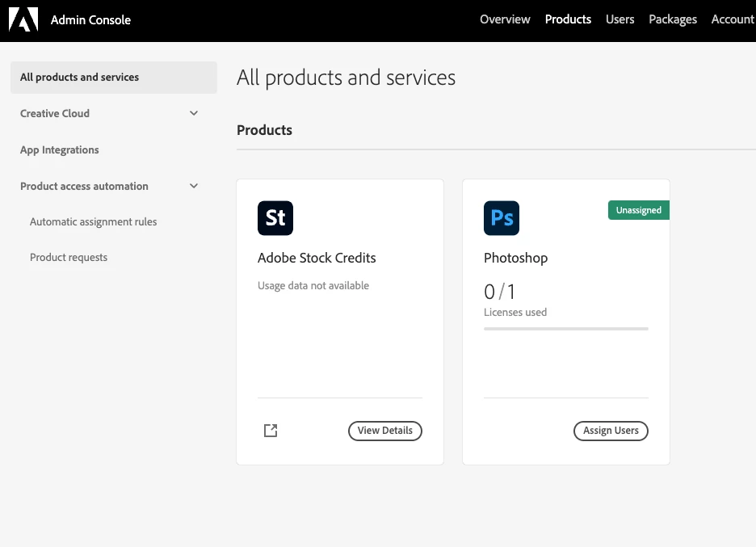Click the Admin Console title
756x547 pixels.
point(90,19)
